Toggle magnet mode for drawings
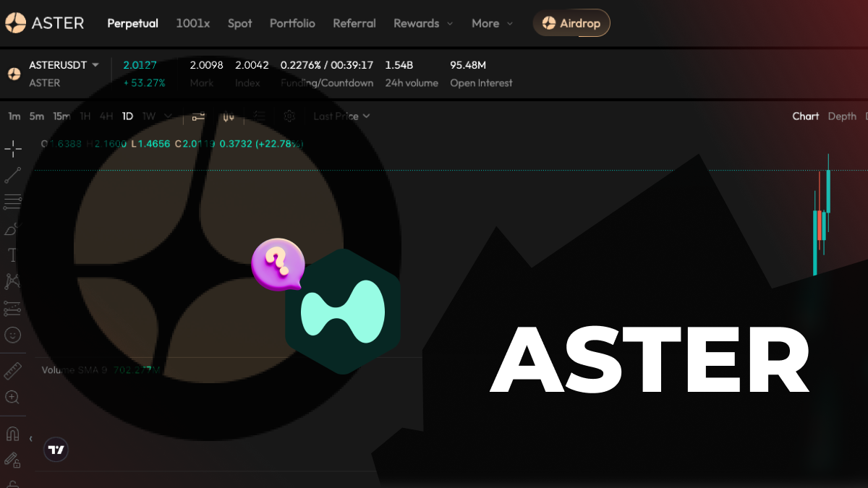This screenshot has height=488, width=868. pos(13,434)
